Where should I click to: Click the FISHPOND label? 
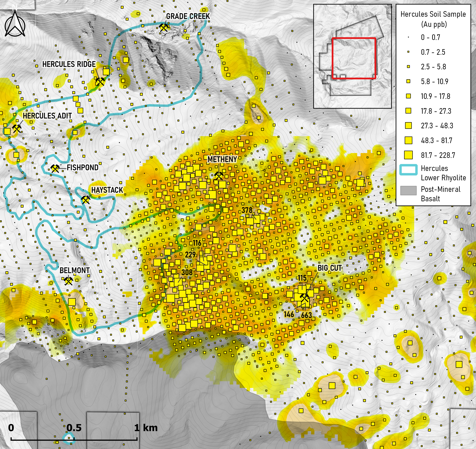click(83, 167)
